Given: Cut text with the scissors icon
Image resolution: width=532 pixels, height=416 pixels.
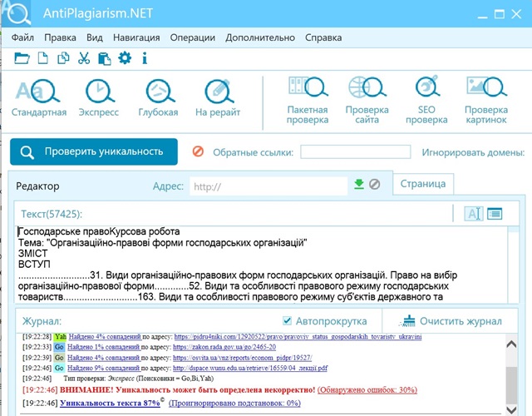Looking at the screenshot, I should coord(84,58).
